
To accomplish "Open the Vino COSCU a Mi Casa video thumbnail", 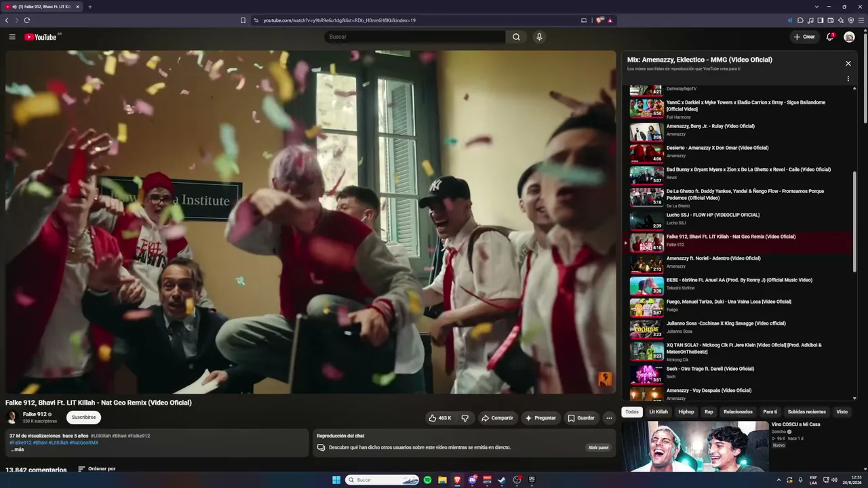I will 695,447.
